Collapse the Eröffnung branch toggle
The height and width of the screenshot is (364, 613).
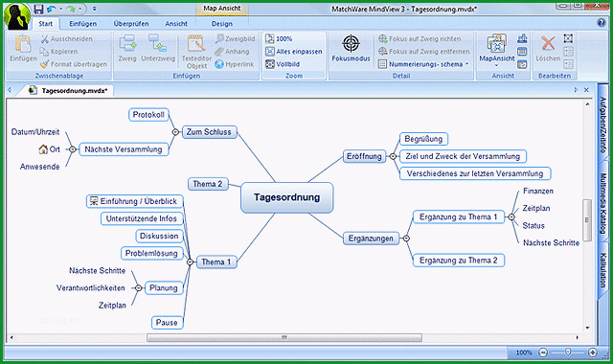(393, 156)
